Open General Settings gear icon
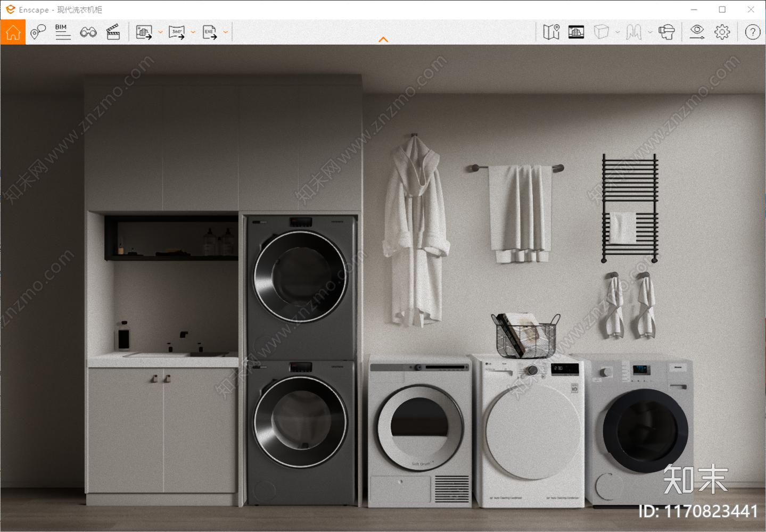766x532 pixels. pyautogui.click(x=722, y=32)
